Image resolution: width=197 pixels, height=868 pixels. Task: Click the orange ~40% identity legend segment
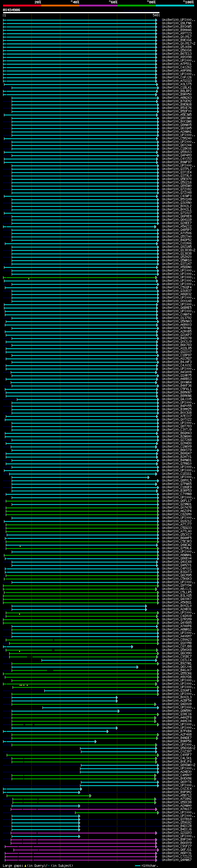(x=60, y=6)
